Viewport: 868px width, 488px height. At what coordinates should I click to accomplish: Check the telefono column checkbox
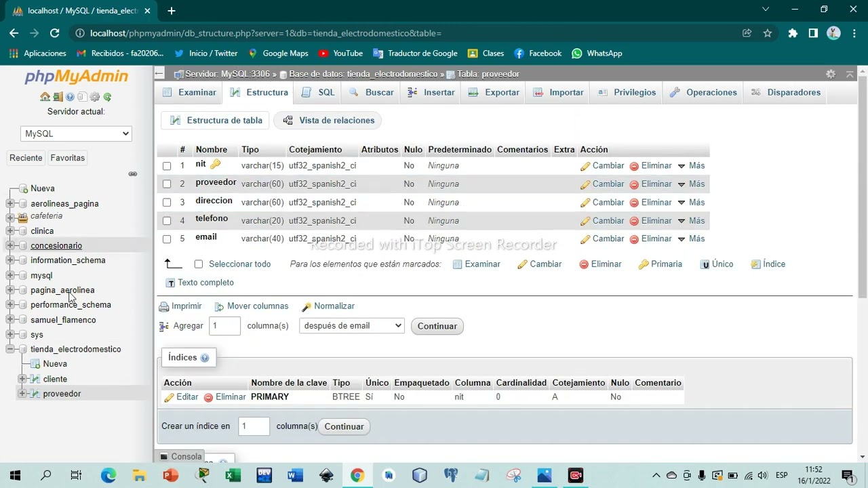point(167,221)
